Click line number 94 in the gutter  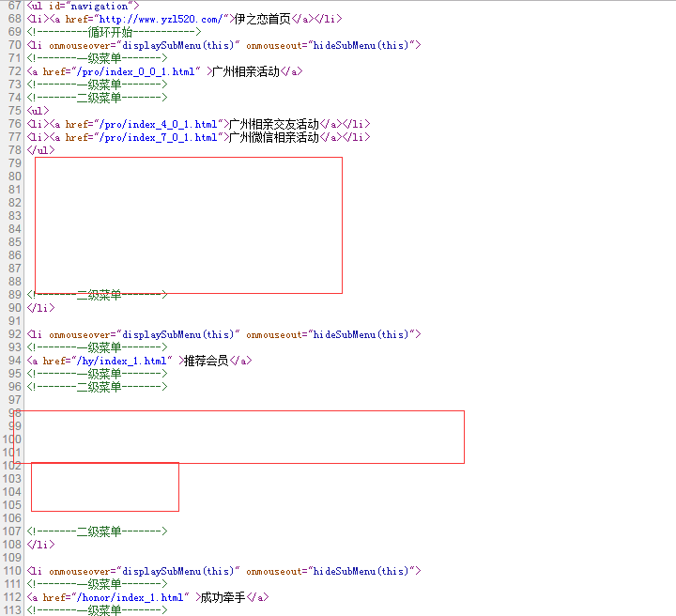(x=15, y=361)
